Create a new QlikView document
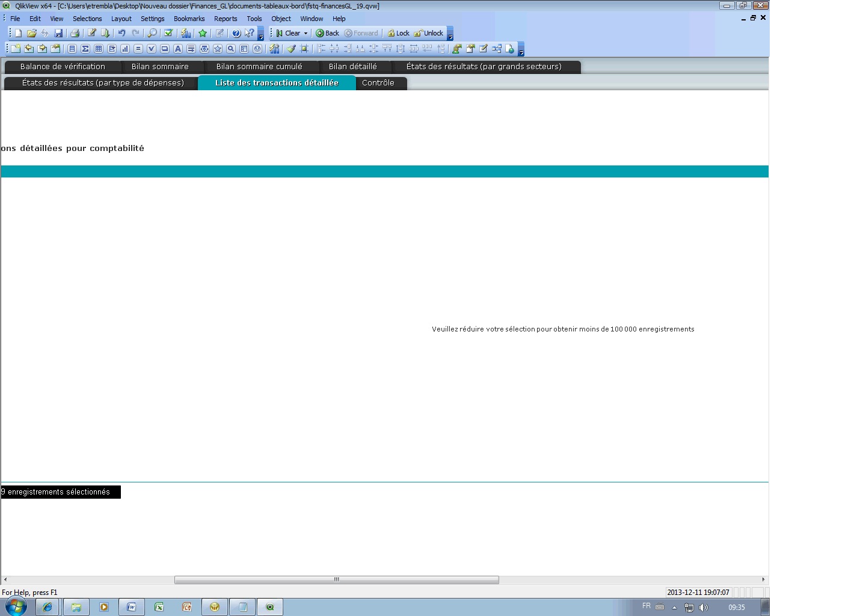The height and width of the screenshot is (616, 866). pos(18,33)
